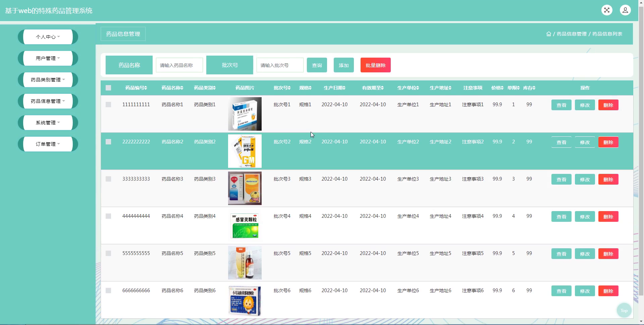This screenshot has height=325, width=644.
Task: Check the row for 1111111111
Action: click(108, 105)
